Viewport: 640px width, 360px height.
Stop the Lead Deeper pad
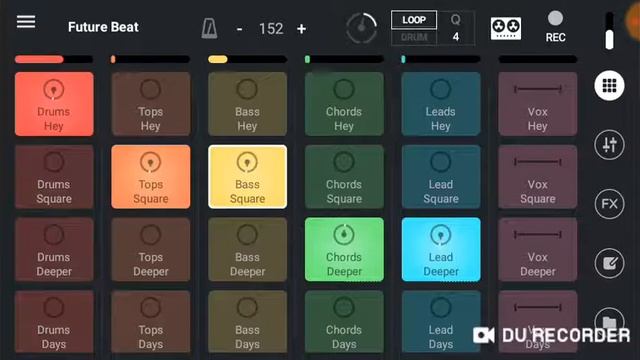[x=441, y=249]
